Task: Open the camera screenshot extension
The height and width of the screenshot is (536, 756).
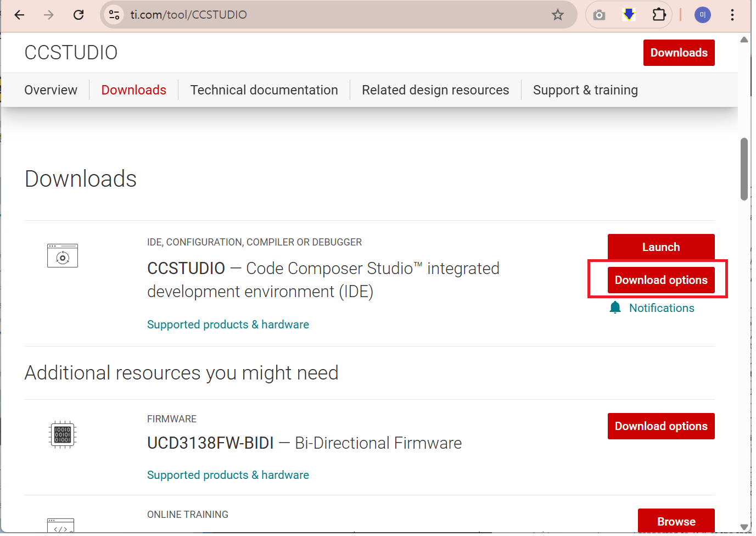Action: [600, 15]
